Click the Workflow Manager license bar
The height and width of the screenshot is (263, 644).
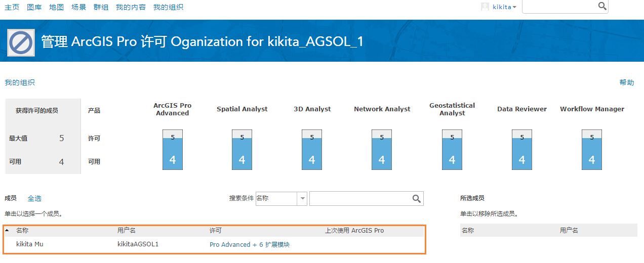(592, 149)
